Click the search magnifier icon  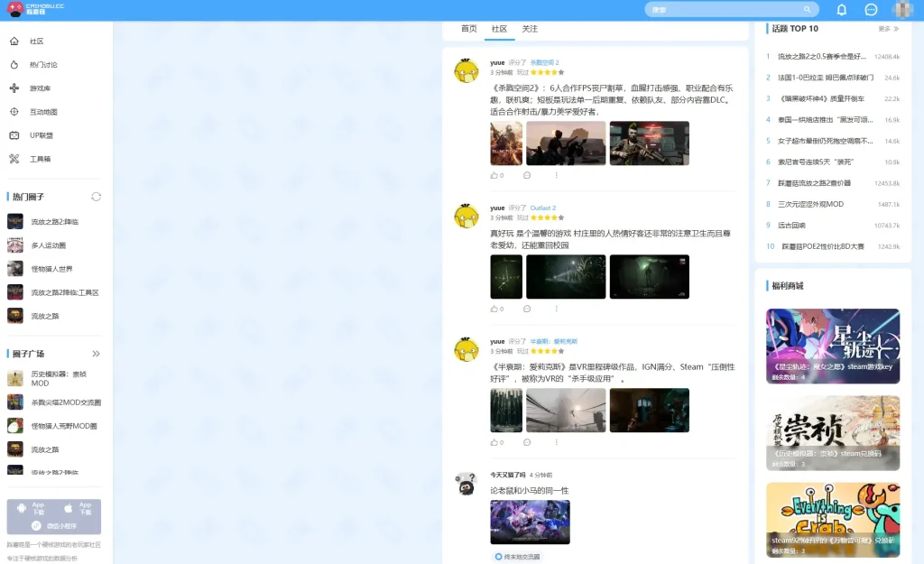(x=807, y=9)
